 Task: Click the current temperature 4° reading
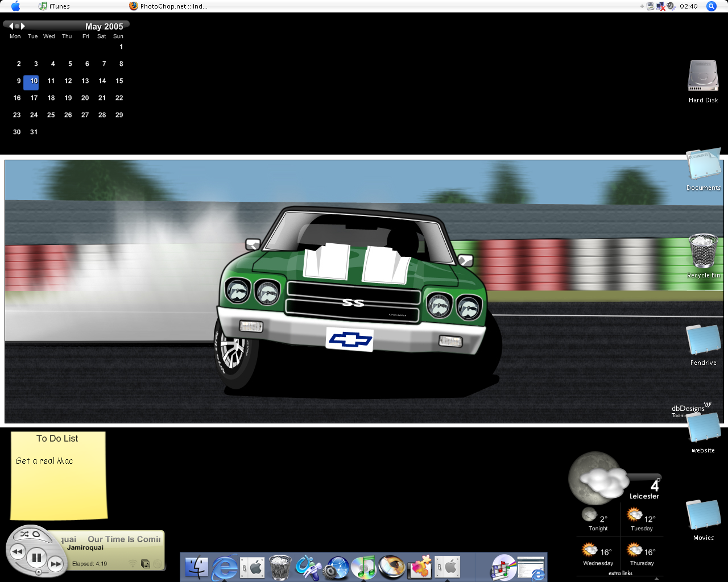tap(655, 485)
